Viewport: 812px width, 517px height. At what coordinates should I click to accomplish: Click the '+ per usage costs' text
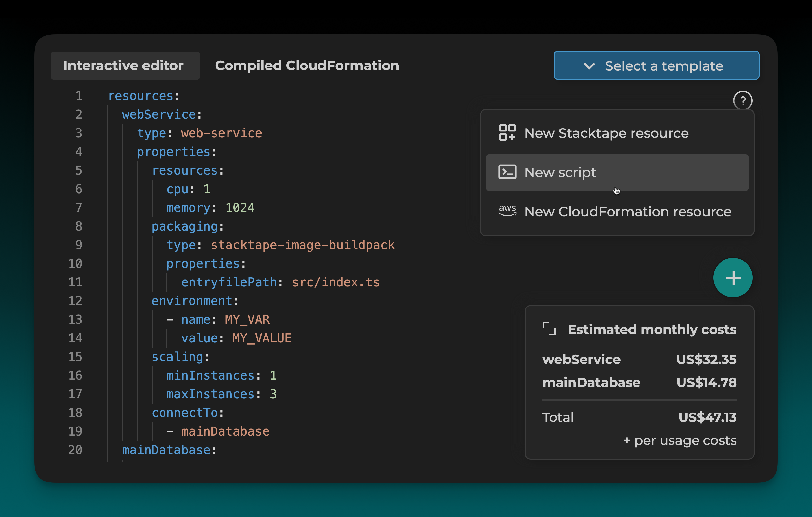click(x=680, y=441)
